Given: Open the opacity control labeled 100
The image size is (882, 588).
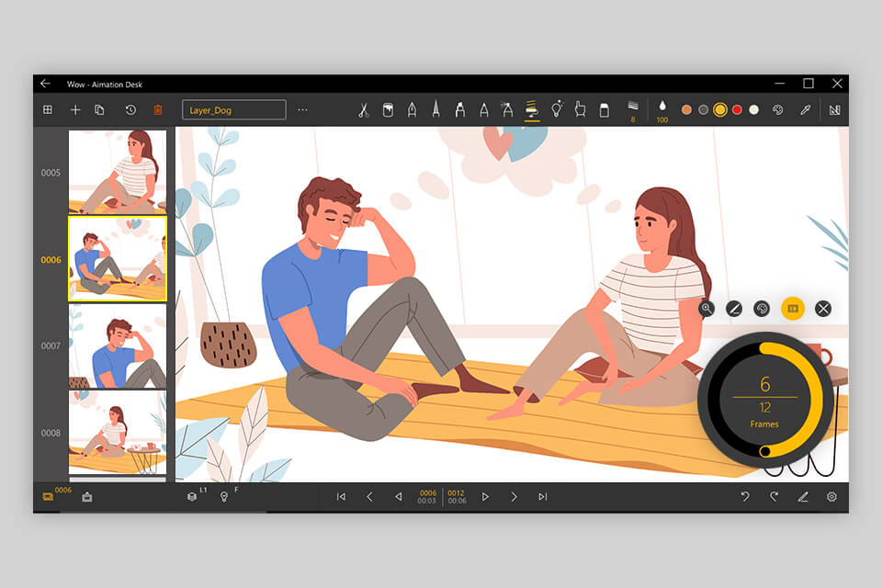Looking at the screenshot, I should [x=661, y=109].
